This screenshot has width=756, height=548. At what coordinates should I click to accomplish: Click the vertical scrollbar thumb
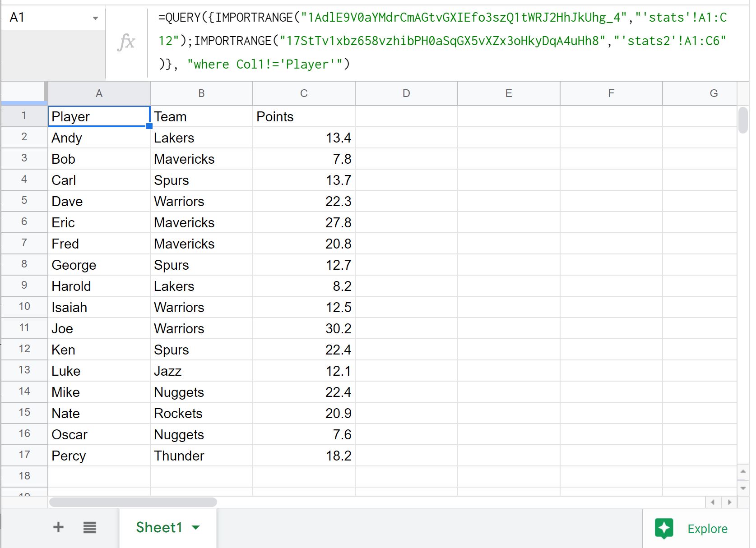pos(743,120)
